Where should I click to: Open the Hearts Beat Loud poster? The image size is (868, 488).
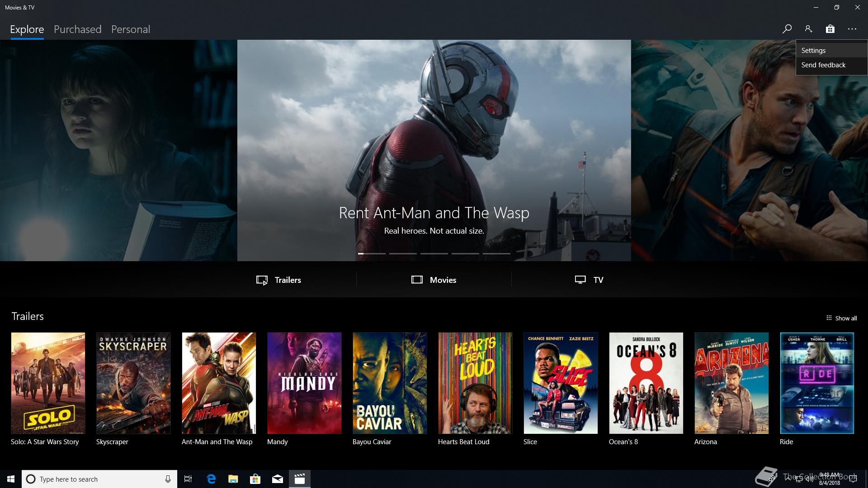pos(475,383)
